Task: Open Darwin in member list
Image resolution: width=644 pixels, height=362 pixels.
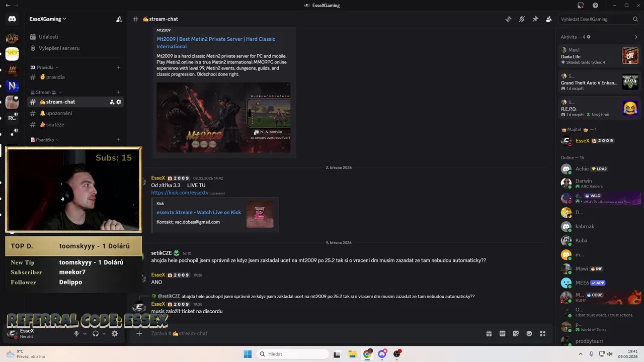Action: pyautogui.click(x=600, y=183)
